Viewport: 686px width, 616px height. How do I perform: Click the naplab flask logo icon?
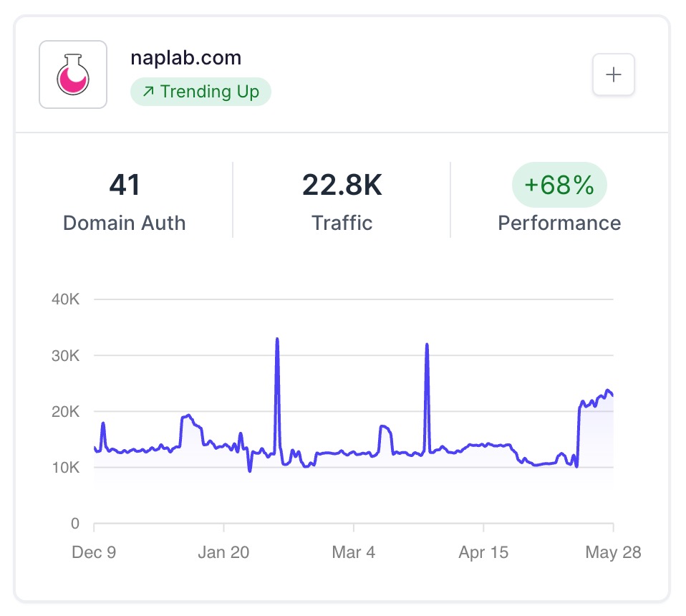tap(72, 74)
